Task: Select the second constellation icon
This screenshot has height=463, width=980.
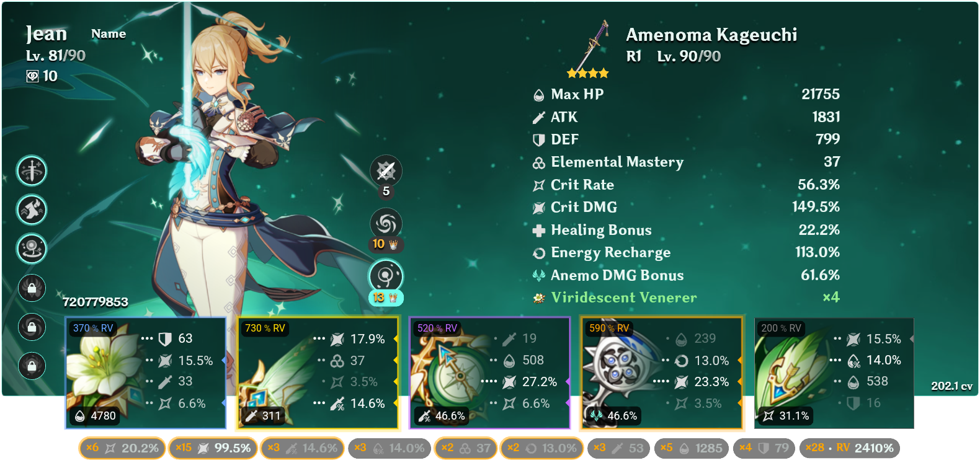Action: coord(32,209)
